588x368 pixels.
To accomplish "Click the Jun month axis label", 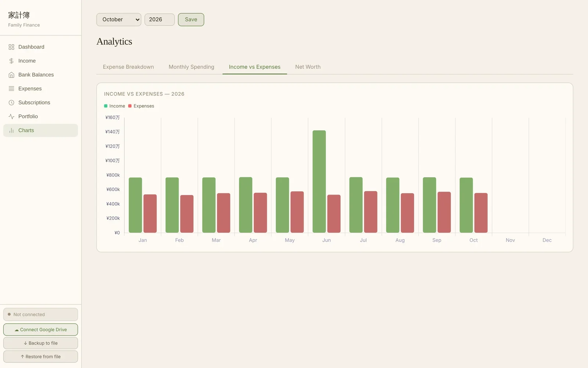I will tap(326, 240).
